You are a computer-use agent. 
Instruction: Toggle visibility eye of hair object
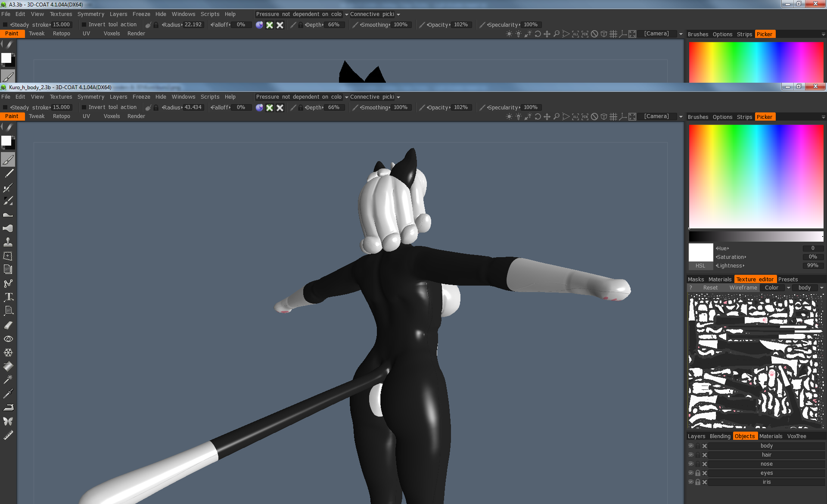pyautogui.click(x=691, y=455)
